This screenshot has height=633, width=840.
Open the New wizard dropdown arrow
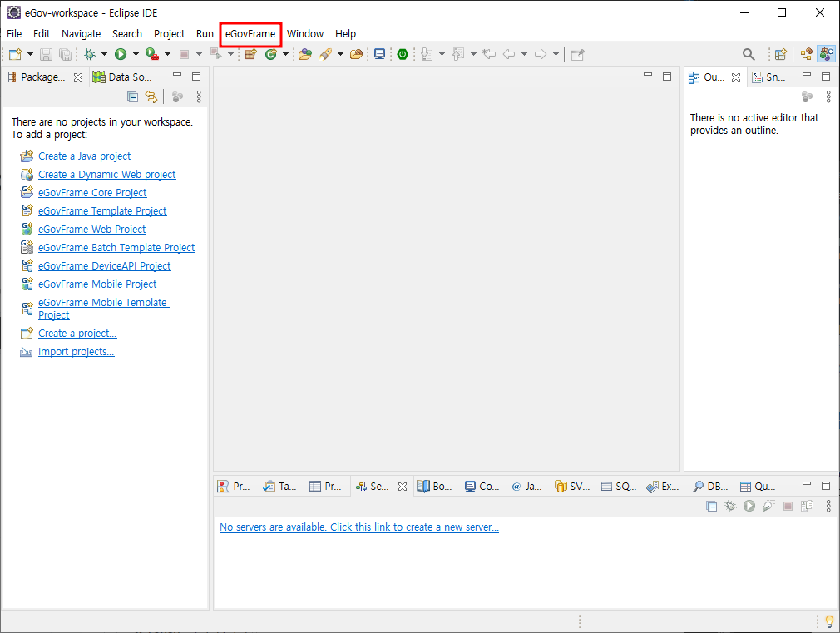(30, 54)
